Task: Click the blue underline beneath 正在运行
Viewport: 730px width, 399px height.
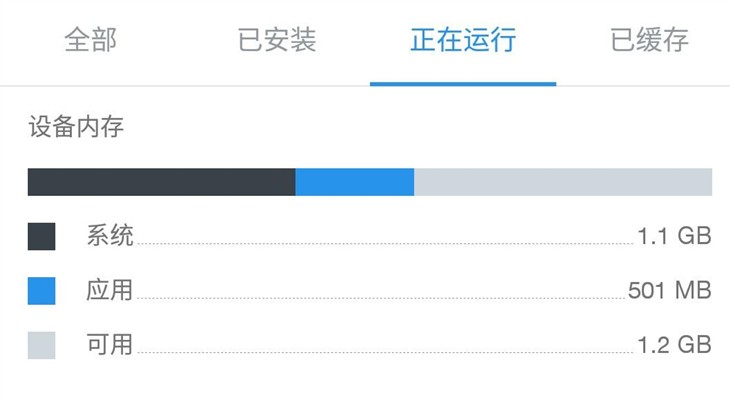Action: 463,84
